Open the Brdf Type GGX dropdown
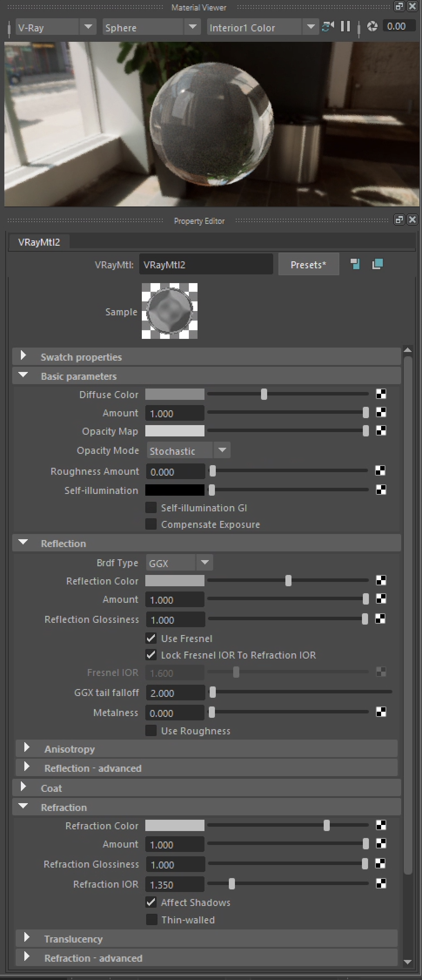Screen dimensions: 422x980 (x=179, y=563)
